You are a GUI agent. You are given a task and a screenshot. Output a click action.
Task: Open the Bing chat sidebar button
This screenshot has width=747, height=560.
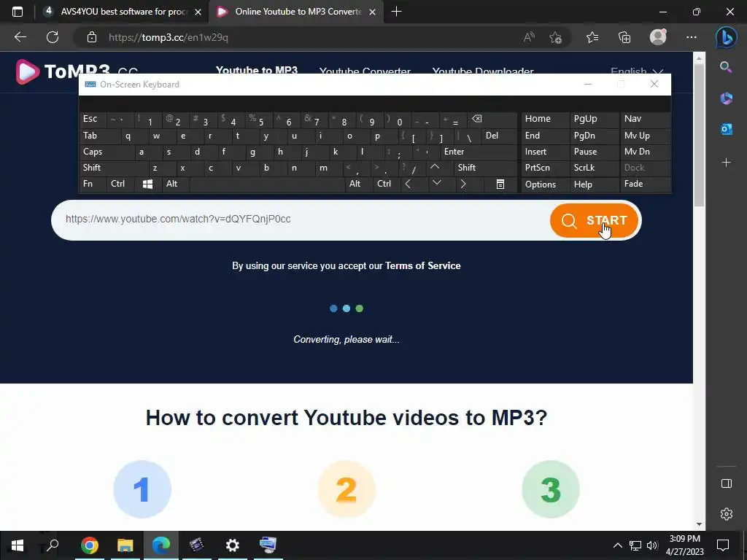click(726, 37)
